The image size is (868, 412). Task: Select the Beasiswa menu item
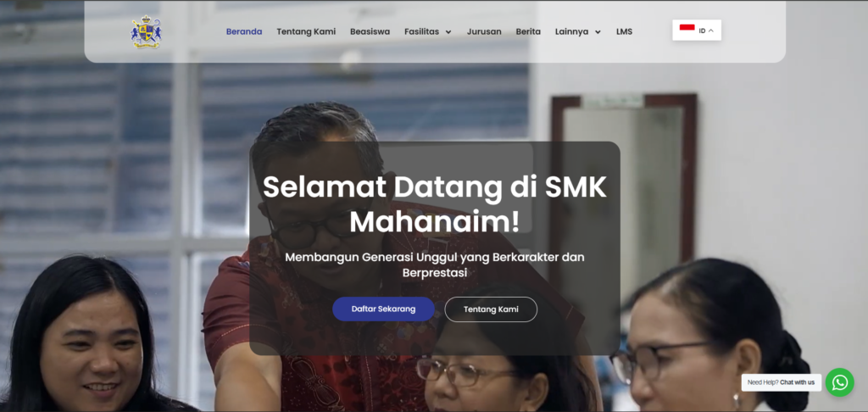370,31
